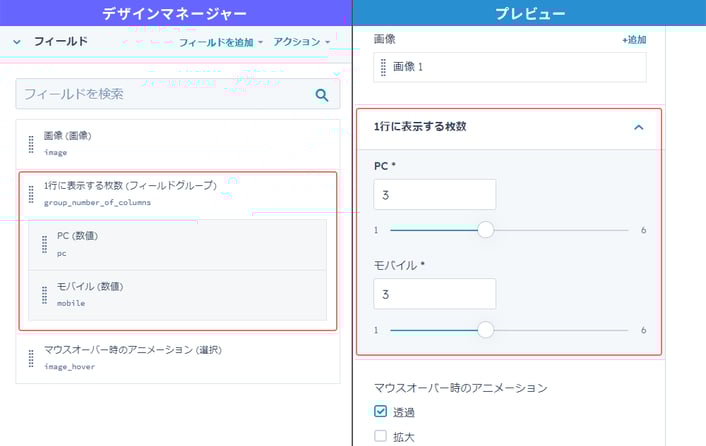
Task: Open the アクション dropdown menu
Action: click(302, 42)
